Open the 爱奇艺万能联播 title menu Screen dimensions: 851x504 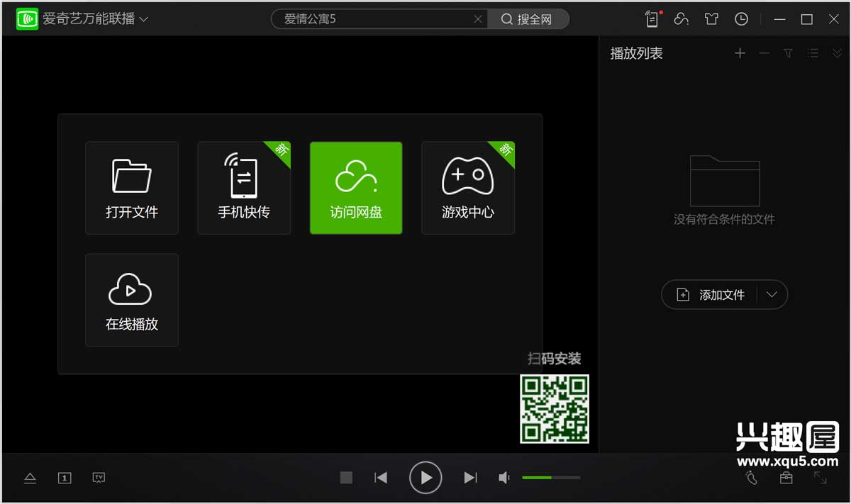tap(96, 19)
